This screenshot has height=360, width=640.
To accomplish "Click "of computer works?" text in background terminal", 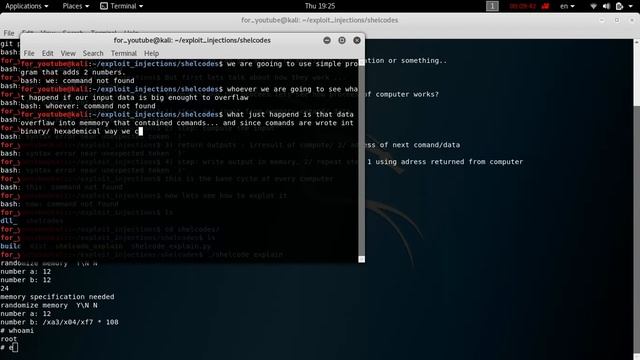I will tap(402, 94).
